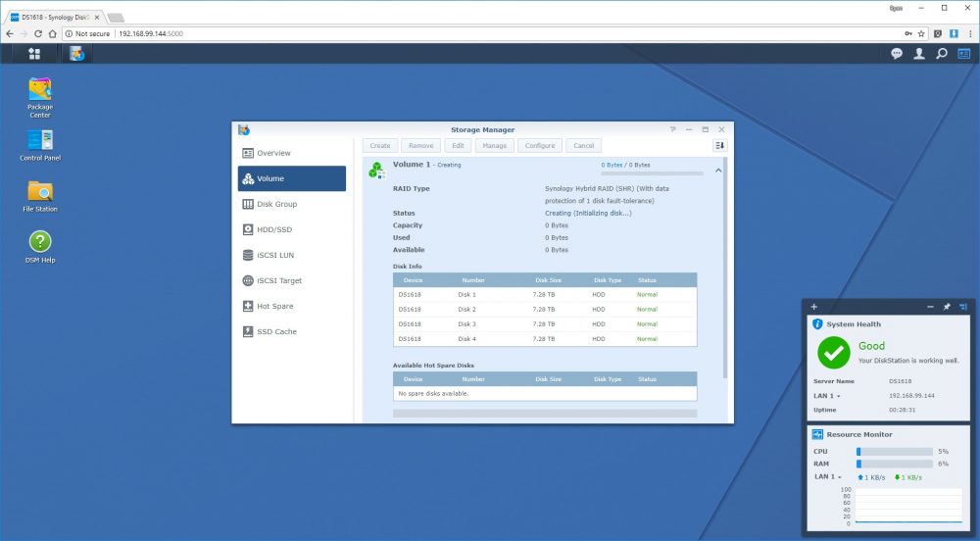Viewport: 980px width, 541px height.
Task: Open the notifications speech bubble icon
Action: click(x=897, y=54)
